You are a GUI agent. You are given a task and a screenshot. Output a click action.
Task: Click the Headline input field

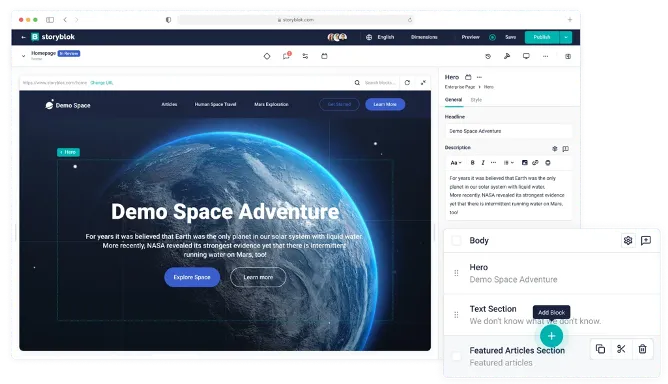click(508, 131)
